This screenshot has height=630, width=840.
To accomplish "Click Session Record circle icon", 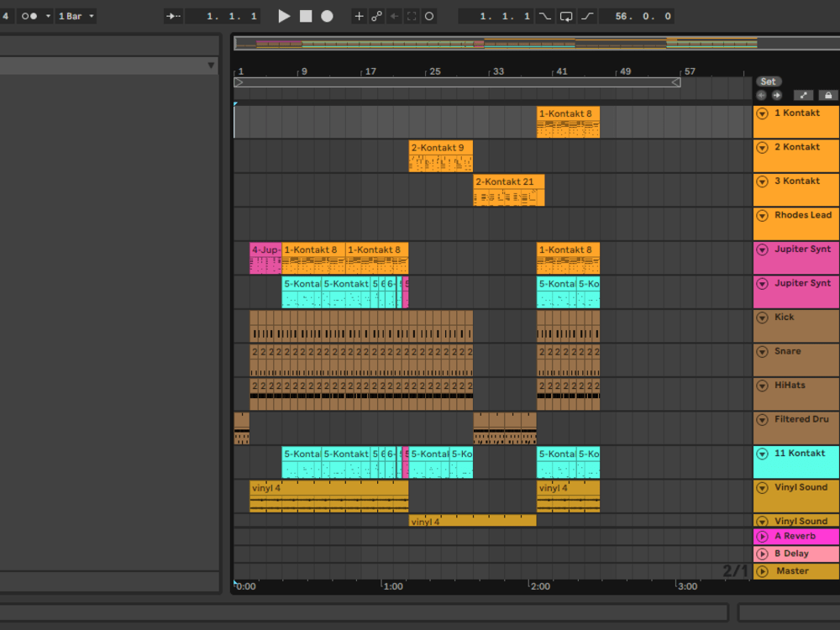I will coord(429,16).
